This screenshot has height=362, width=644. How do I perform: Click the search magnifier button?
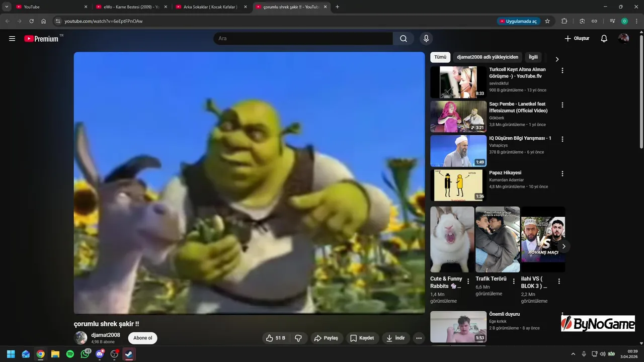(x=404, y=39)
